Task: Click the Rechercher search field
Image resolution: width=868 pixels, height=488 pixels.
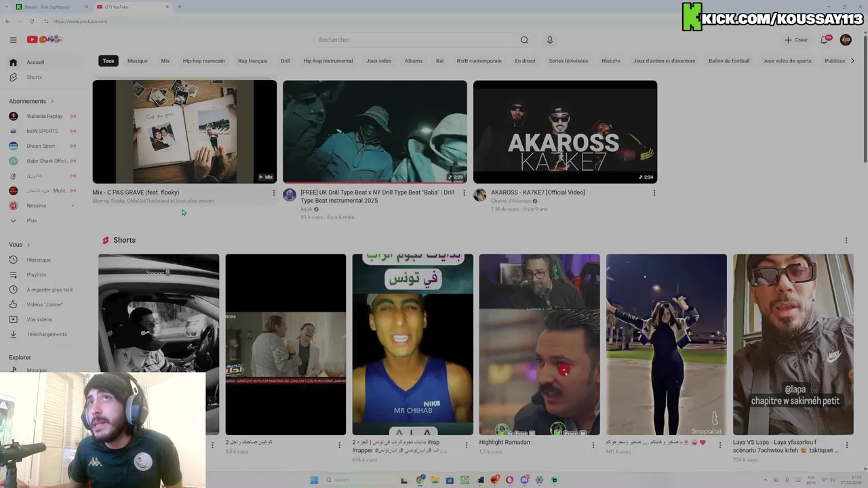Action: point(413,40)
